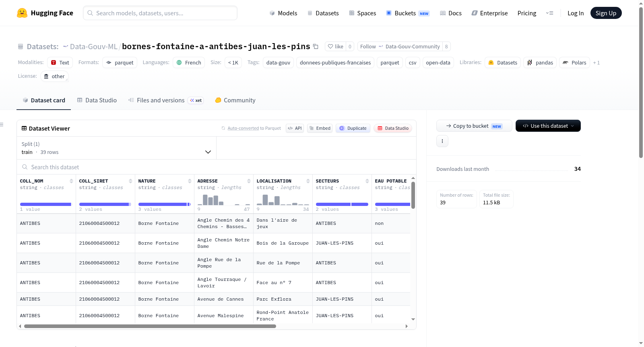The height and width of the screenshot is (347, 644).
Task: Click the Dataset Viewer table icon
Action: pos(24,128)
